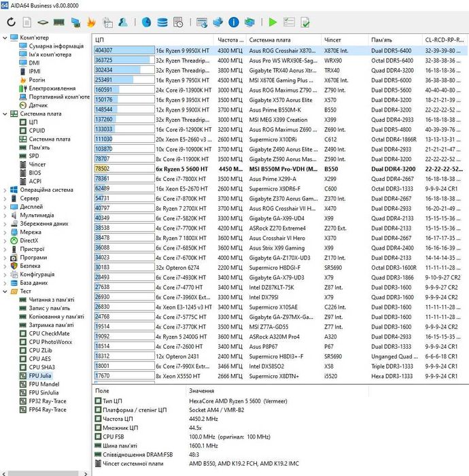Sort by the Чіпсет column header
469x476 pixels.
(345, 39)
